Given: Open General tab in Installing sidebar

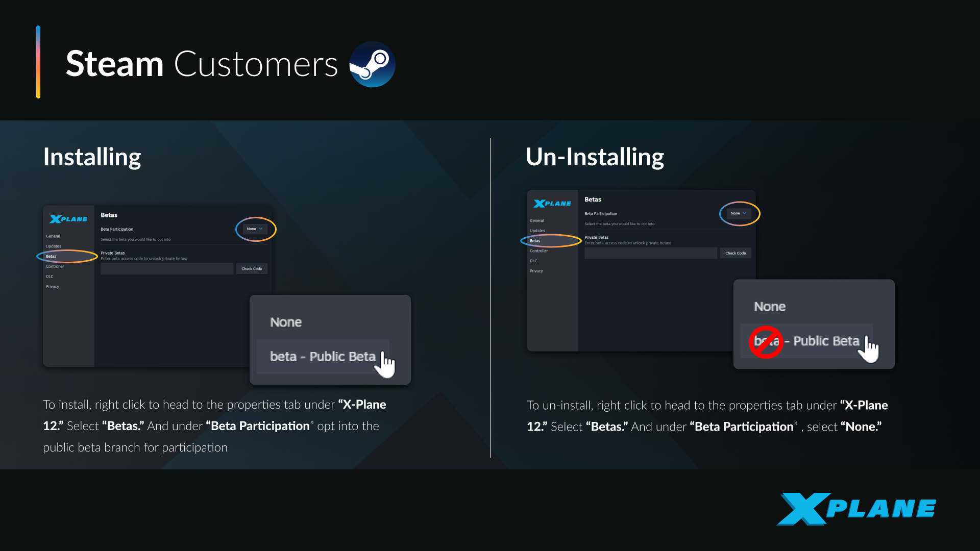Looking at the screenshot, I should (x=53, y=236).
